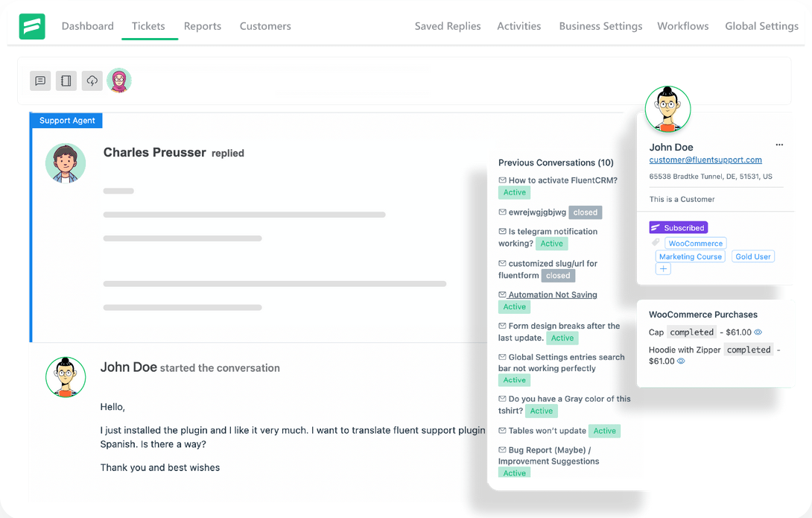View Hoodie with Zipper eye icon
Viewport: 812px width, 518px height.
point(681,361)
